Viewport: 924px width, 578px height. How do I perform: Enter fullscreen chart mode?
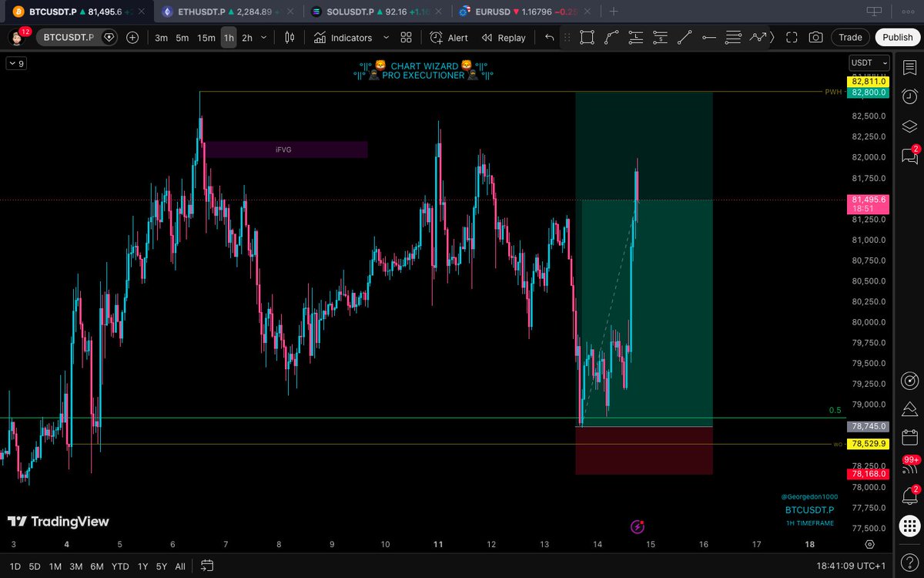[x=792, y=37]
